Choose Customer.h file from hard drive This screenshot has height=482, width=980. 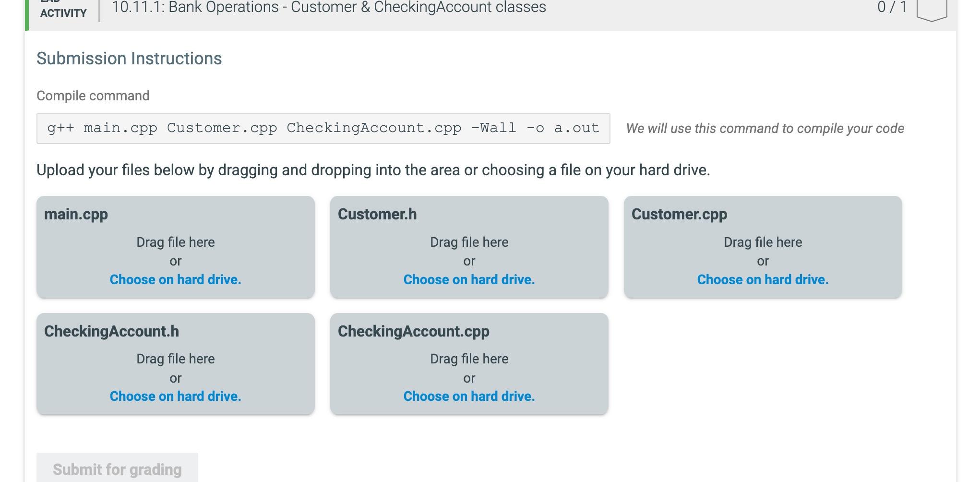pyautogui.click(x=469, y=279)
